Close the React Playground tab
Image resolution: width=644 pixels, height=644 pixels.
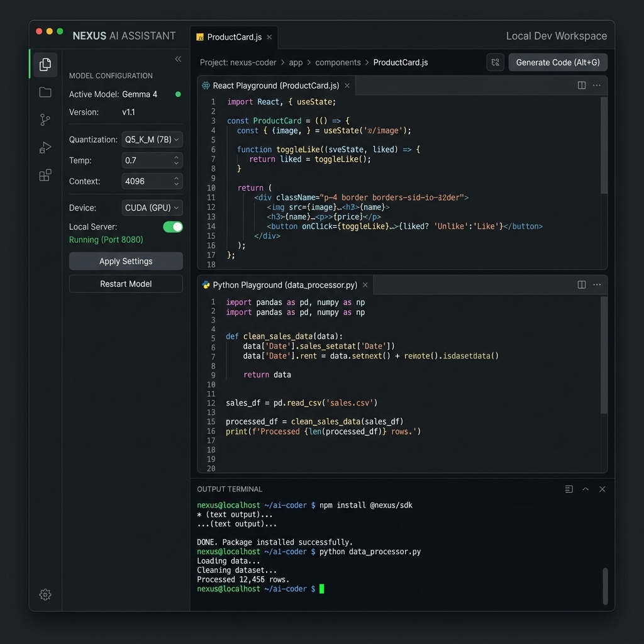pyautogui.click(x=347, y=86)
